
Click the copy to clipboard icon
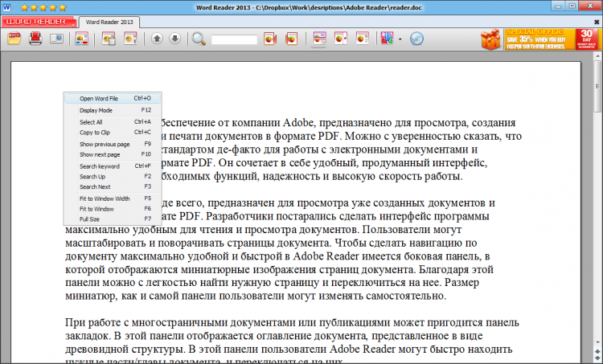click(109, 39)
